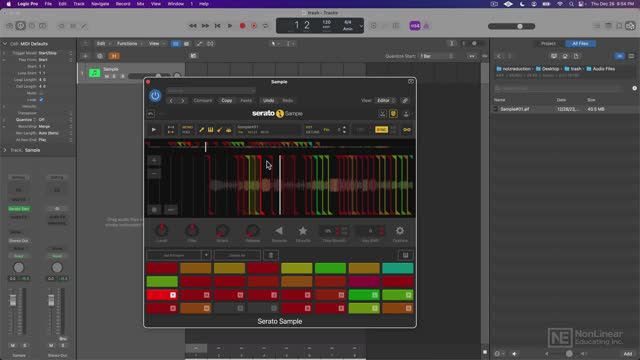Open the View dropdown in tracks area
640x360 pixels.
tap(156, 44)
